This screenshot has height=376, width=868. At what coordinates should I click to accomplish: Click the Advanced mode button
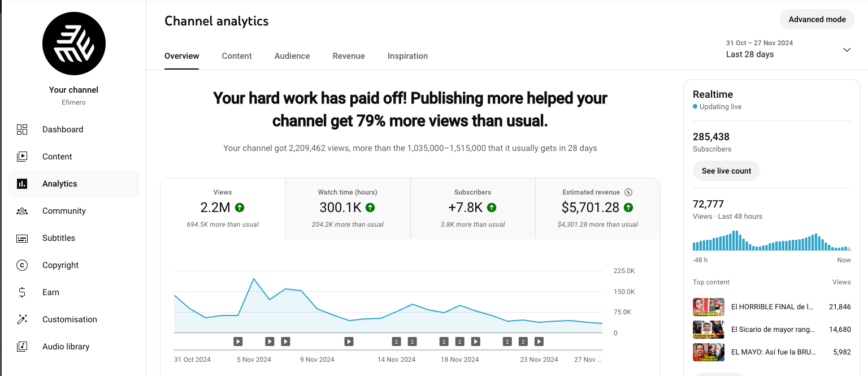[x=817, y=19]
